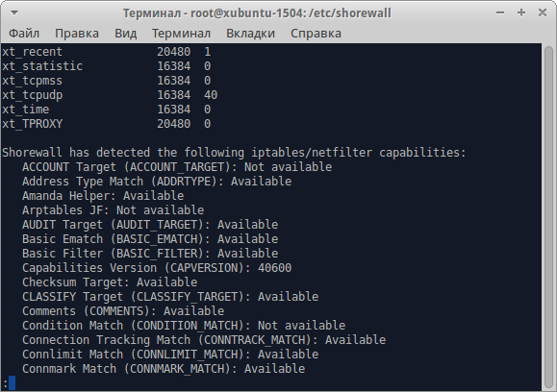Image resolution: width=557 pixels, height=392 pixels.
Task: Click the ACCOUNT Target Not available line
Action: 177,167
